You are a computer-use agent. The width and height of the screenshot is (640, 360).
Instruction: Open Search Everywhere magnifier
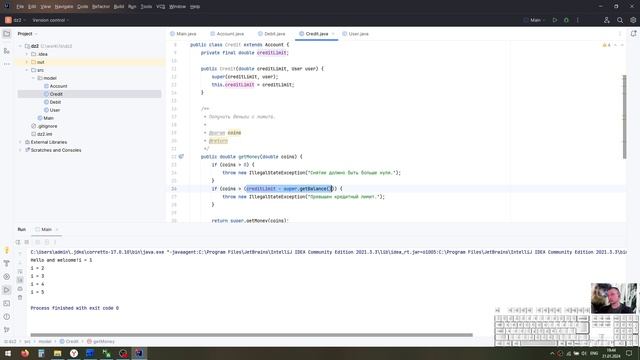pos(620,20)
